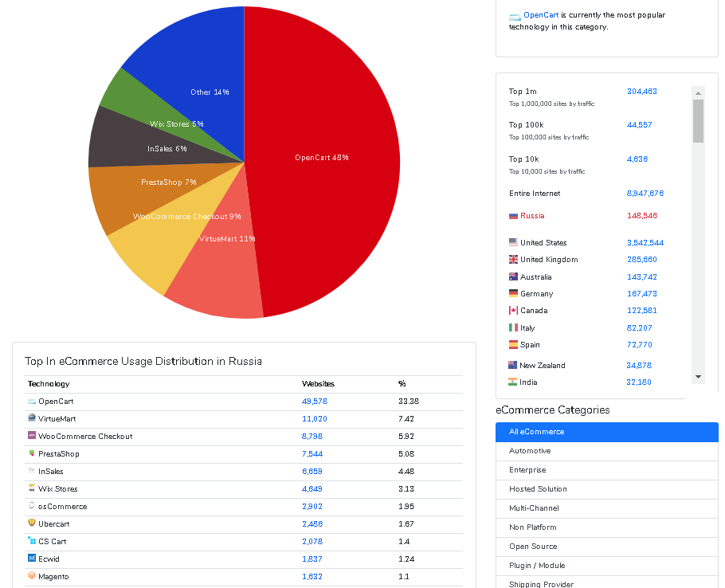
Task: Open the OpenCart websites count 49,578
Action: [x=315, y=402]
